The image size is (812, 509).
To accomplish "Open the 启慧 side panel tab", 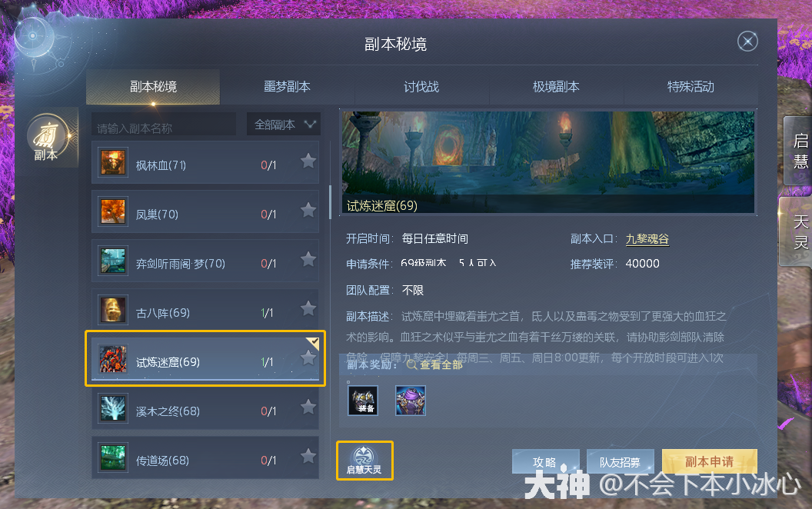I will coord(800,151).
